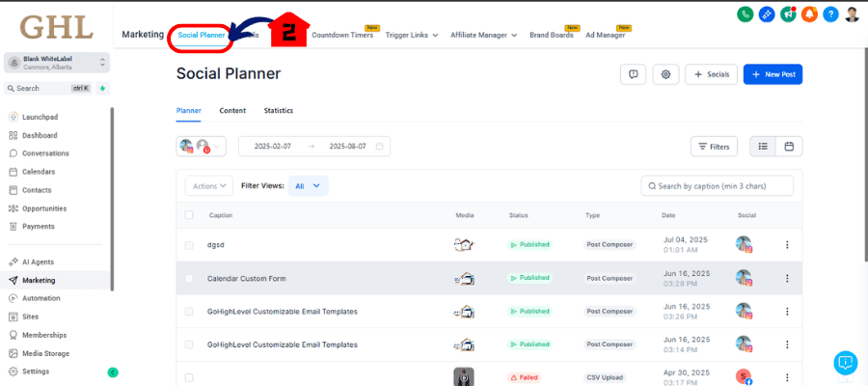
Task: Open the social accounts selector dropdown
Action: 201,147
